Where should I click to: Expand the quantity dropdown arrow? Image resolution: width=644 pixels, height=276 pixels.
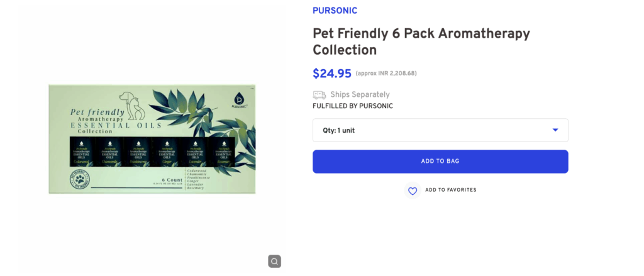pos(555,130)
